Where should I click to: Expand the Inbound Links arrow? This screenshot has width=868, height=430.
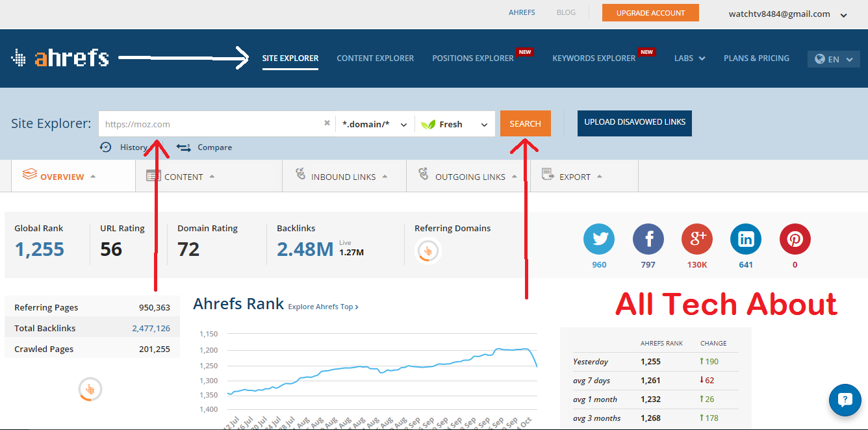[x=385, y=177]
